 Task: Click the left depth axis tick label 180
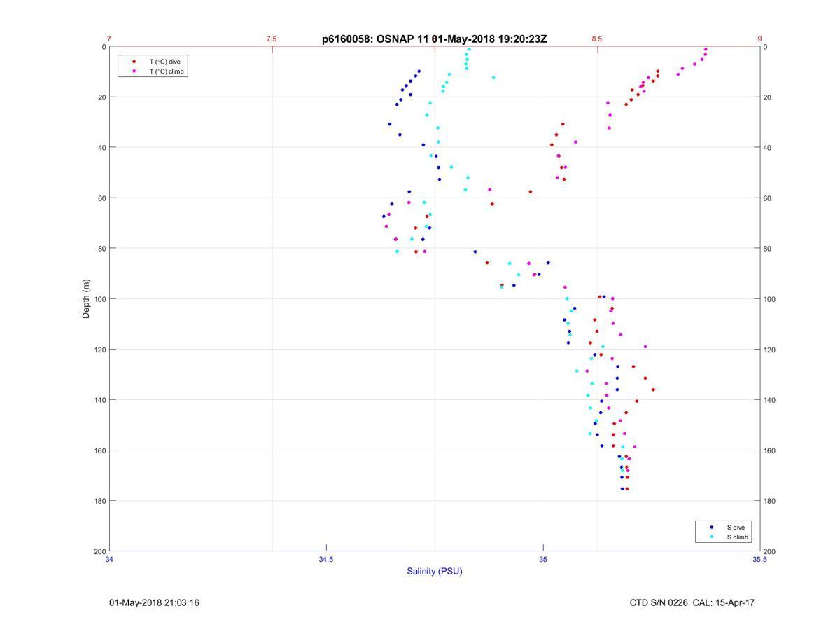click(x=99, y=501)
